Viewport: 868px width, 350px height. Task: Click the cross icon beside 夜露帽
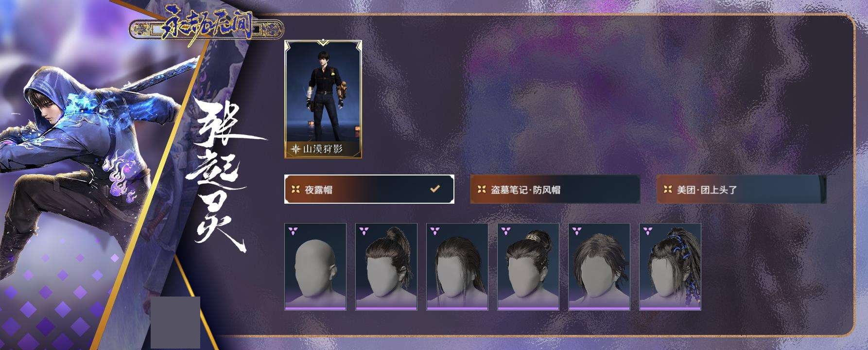pos(295,190)
